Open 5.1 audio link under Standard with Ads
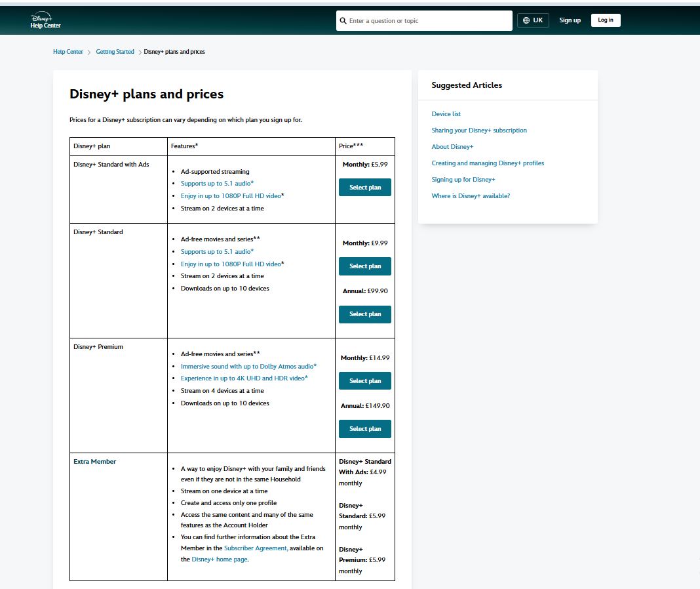Image resolution: width=700 pixels, height=589 pixels. 217,183
